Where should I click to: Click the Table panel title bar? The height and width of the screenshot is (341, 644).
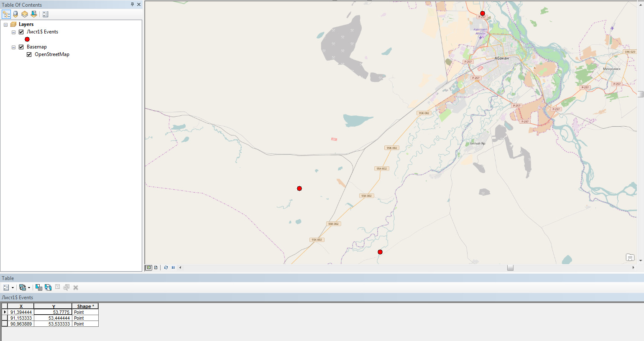point(322,278)
